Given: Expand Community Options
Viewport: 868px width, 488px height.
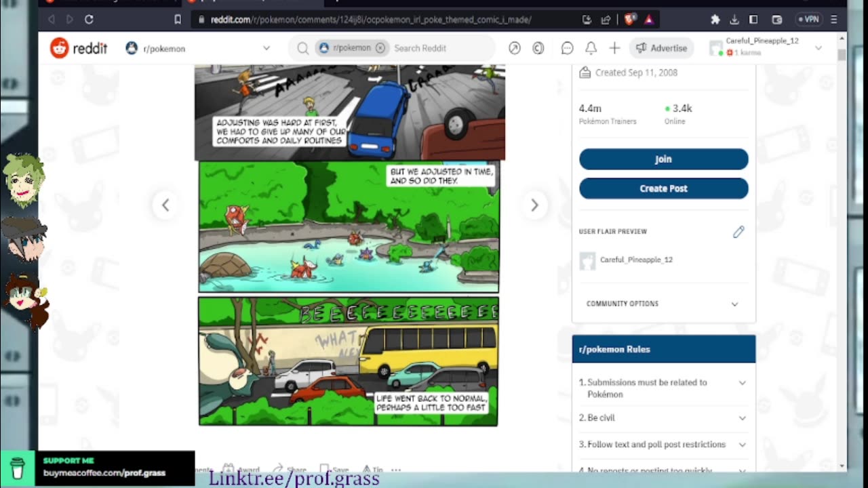Looking at the screenshot, I should pyautogui.click(x=663, y=304).
